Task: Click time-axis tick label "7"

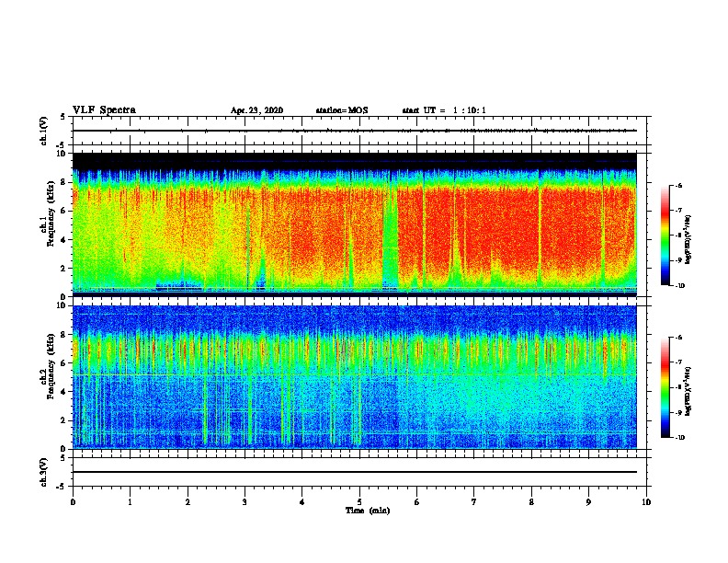Action: coord(474,502)
